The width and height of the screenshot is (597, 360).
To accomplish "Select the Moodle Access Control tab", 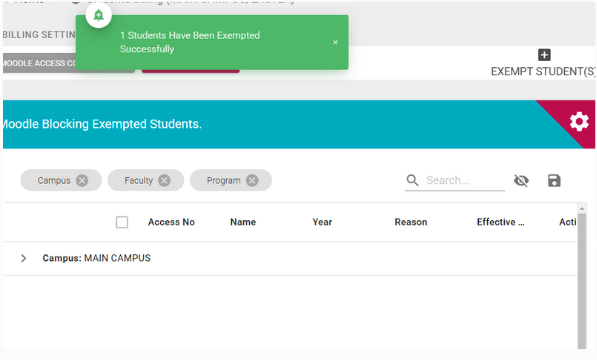I will 40,63.
